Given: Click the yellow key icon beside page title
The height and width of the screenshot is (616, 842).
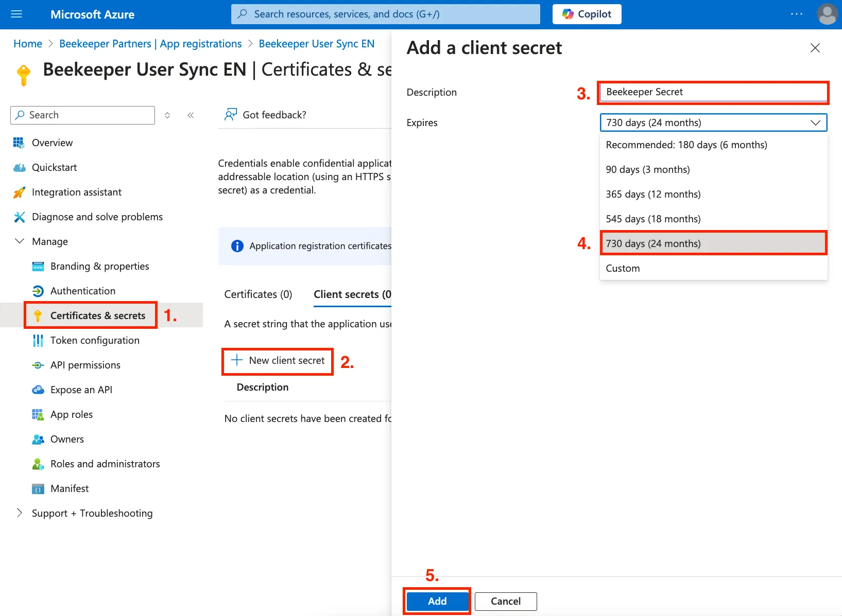Looking at the screenshot, I should (x=24, y=75).
